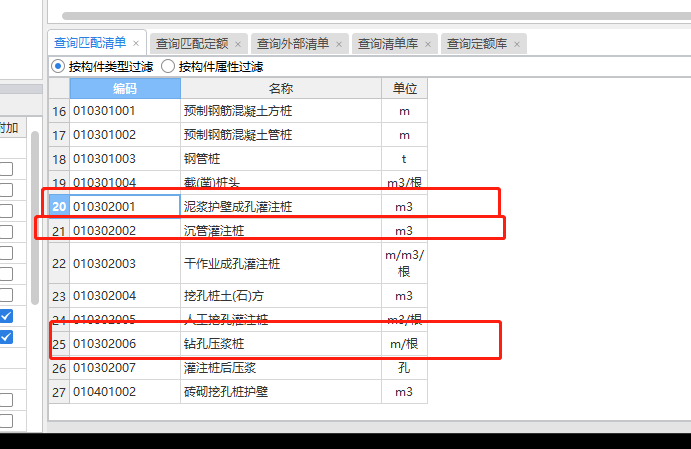
Task: Select row 18 code 010301003
Action: pyautogui.click(x=125, y=159)
